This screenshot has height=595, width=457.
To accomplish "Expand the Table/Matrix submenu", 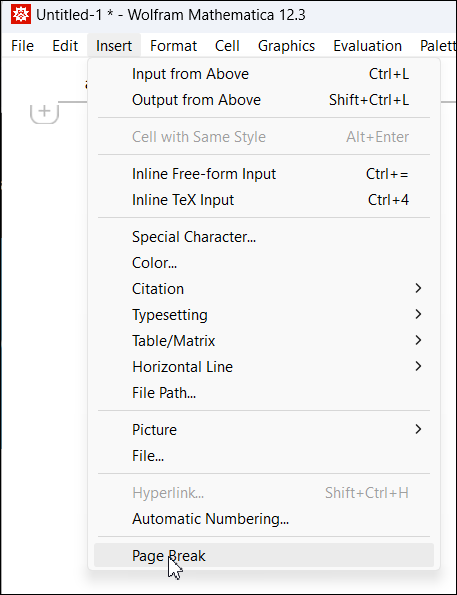I will point(264,341).
